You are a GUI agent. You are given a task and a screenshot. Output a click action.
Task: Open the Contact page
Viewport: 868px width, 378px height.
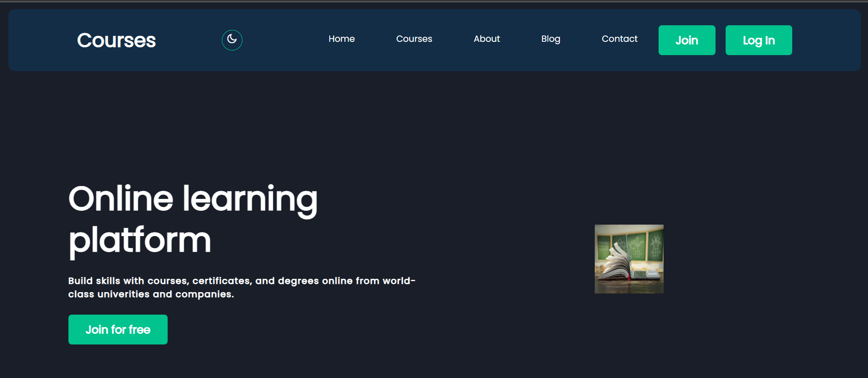tap(619, 39)
